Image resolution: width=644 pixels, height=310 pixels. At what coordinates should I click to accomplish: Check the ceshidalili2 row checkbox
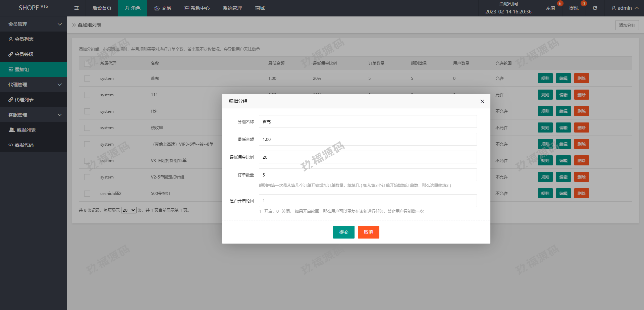point(87,194)
